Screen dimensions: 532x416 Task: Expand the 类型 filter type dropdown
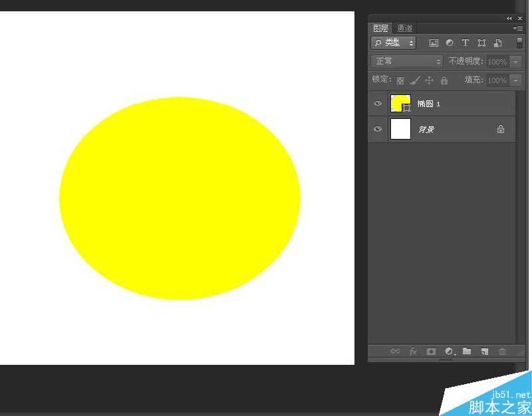pyautogui.click(x=394, y=43)
